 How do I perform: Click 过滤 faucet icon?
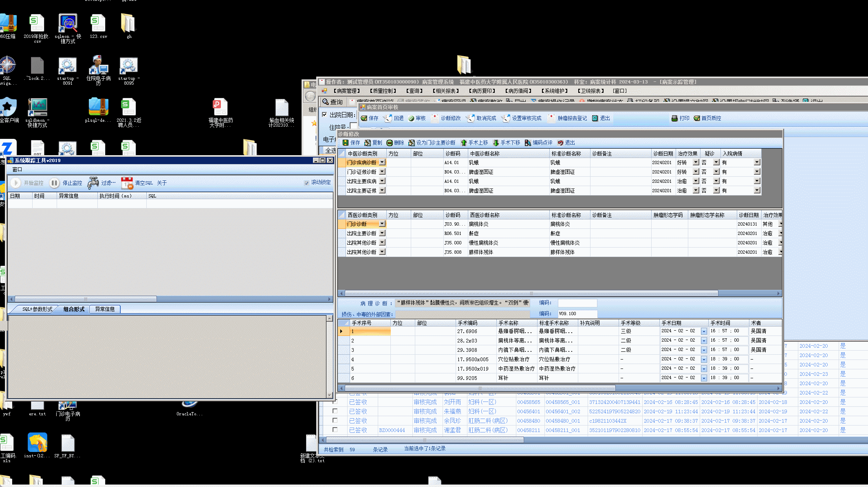93,183
